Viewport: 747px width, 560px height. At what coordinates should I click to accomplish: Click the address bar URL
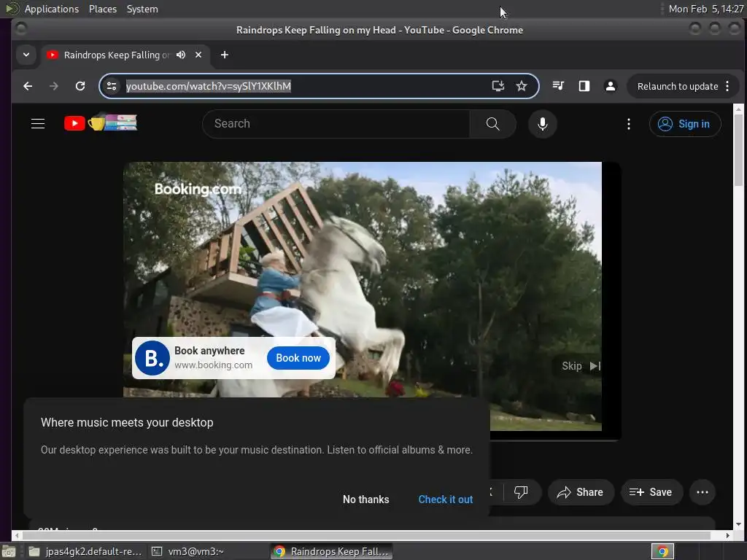[208, 86]
